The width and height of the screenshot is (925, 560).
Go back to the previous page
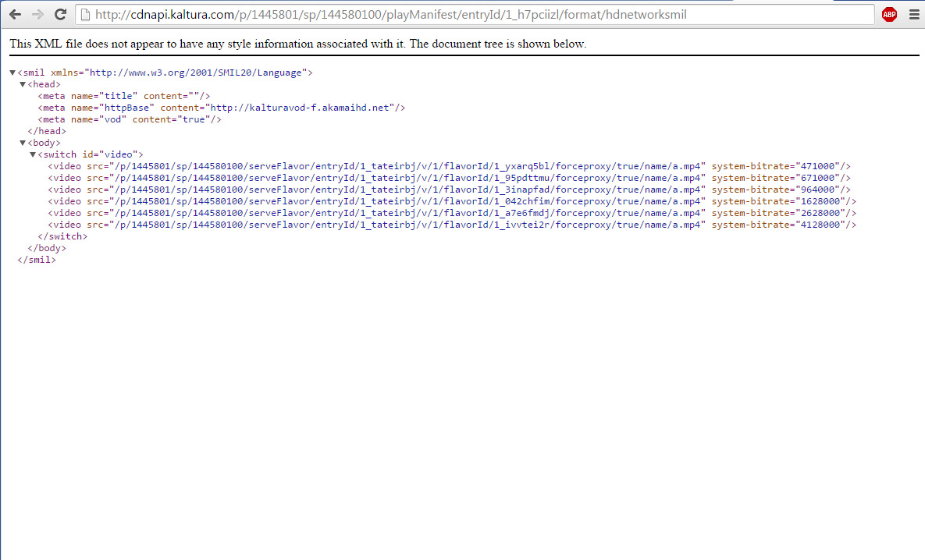coord(16,15)
